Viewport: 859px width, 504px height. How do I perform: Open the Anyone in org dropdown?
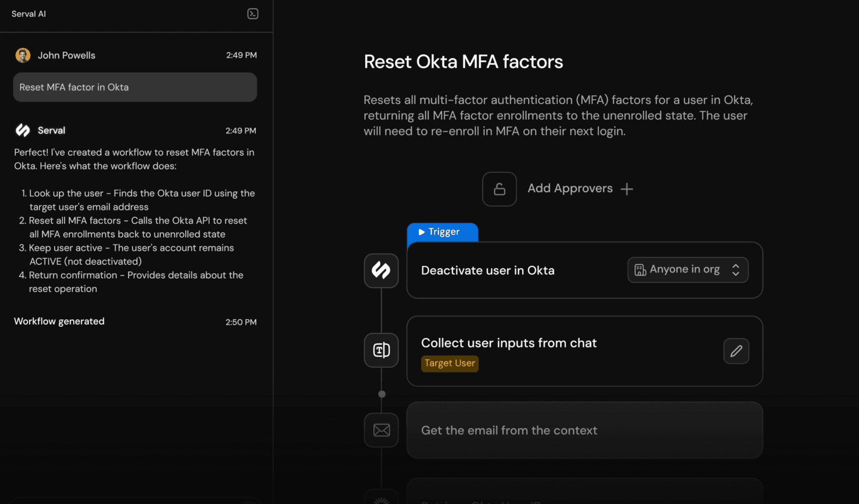[x=688, y=270]
